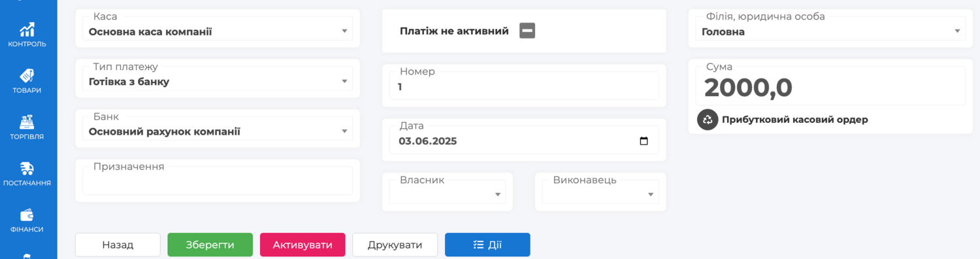
Task: Click the Назад button
Action: click(118, 245)
